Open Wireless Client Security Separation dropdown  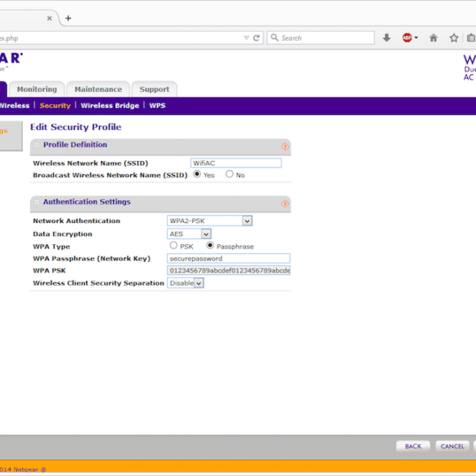pyautogui.click(x=186, y=283)
